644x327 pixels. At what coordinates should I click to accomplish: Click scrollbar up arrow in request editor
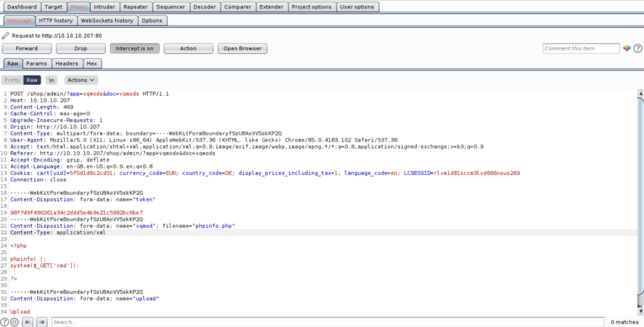click(641, 93)
